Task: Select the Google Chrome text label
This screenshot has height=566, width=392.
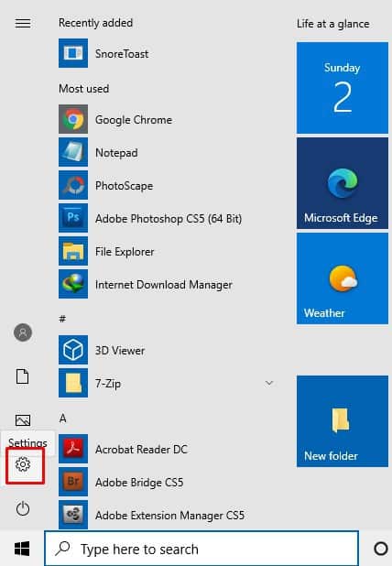Action: coord(134,120)
